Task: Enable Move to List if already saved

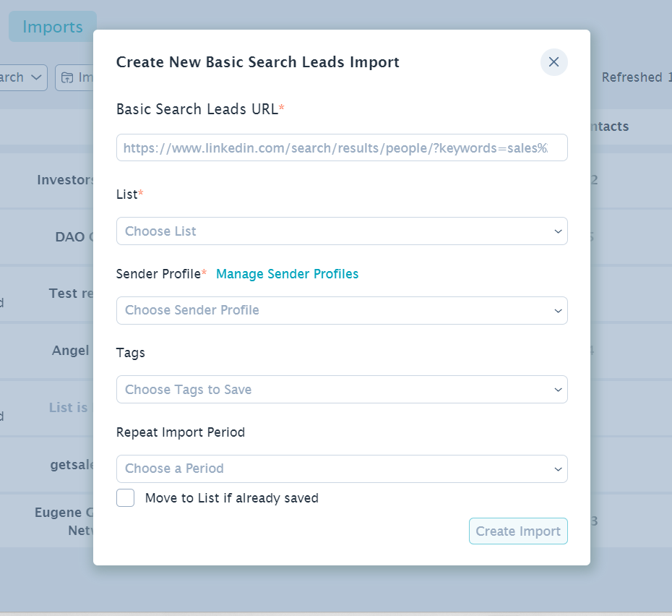Action: tap(126, 498)
